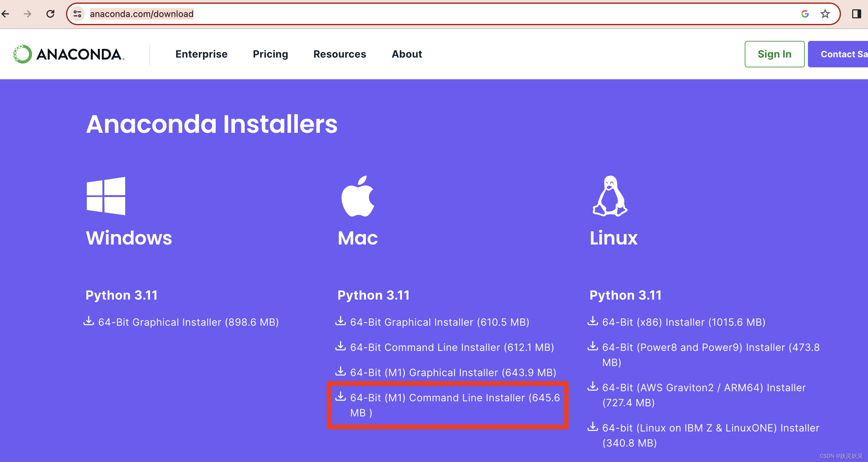The height and width of the screenshot is (462, 868).
Task: Download Mac 64-Bit (M1) Command Line Installer
Action: point(454,397)
